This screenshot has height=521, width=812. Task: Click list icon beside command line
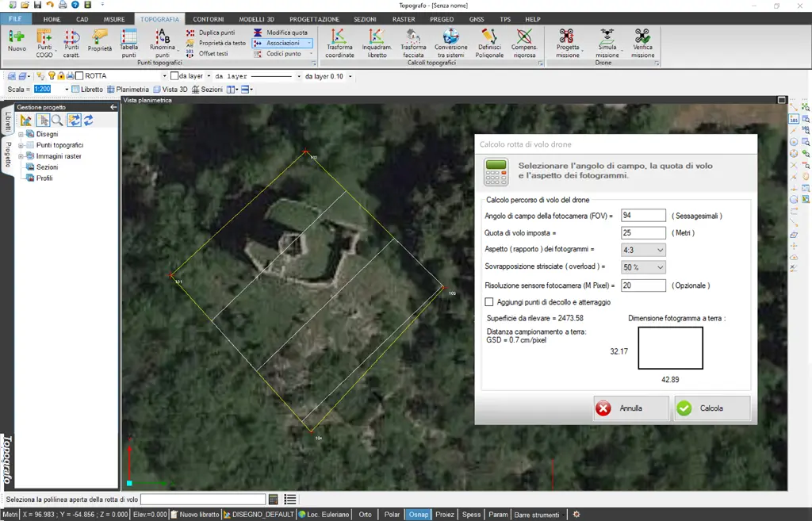coord(290,500)
